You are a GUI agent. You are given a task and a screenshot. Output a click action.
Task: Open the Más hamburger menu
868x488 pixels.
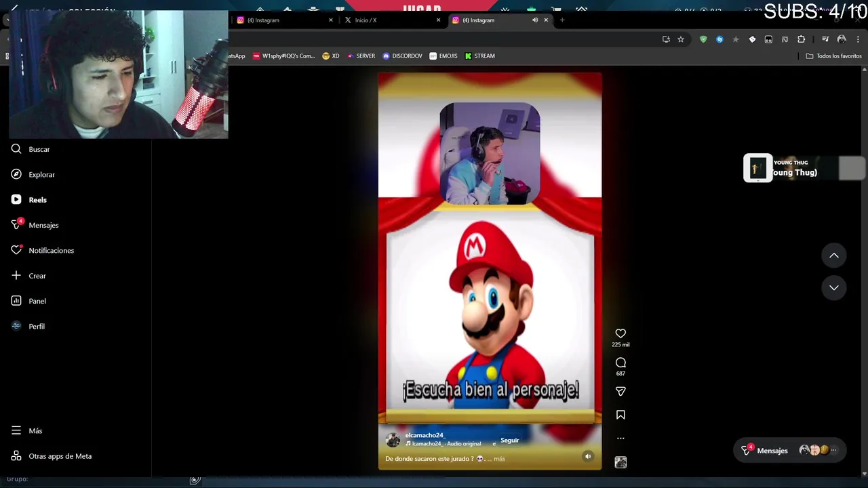27,430
